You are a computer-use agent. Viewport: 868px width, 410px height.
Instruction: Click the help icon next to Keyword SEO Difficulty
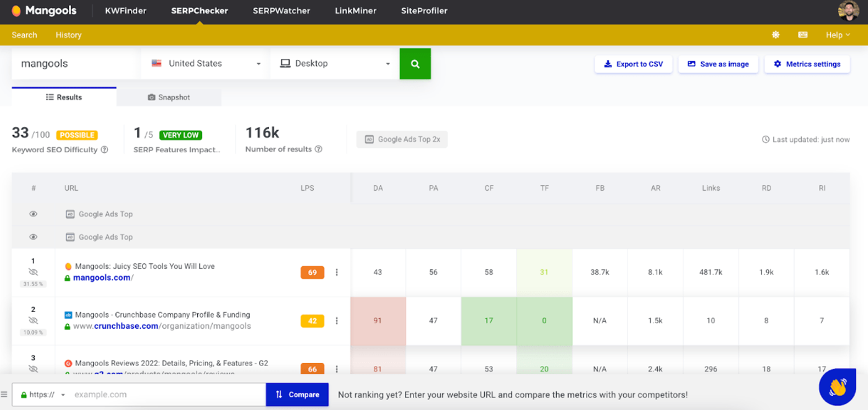104,149
